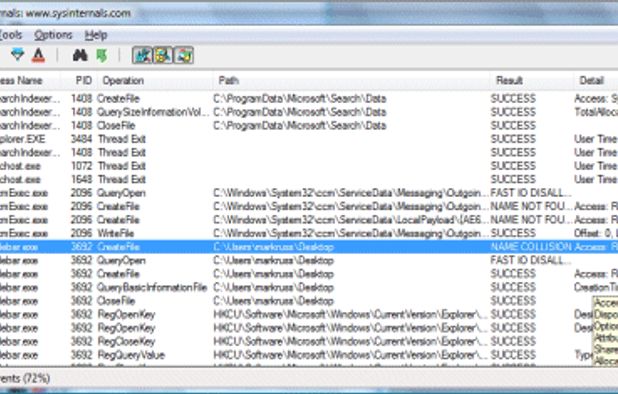Click the www.sysinternals.com title bar text
The image size is (618, 394).
[78, 13]
